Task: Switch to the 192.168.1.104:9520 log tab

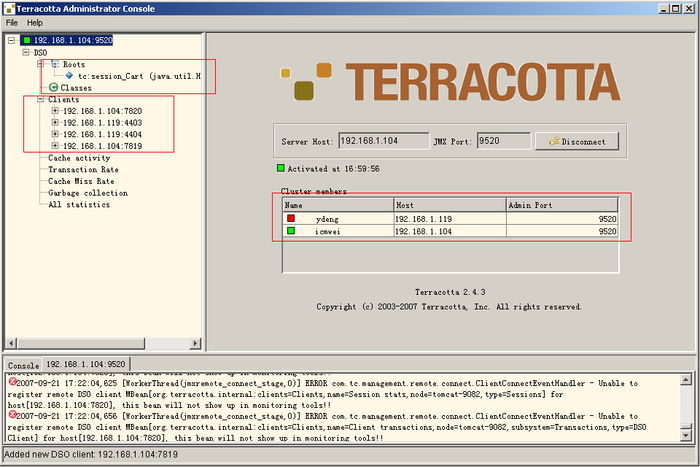Action: click(86, 364)
